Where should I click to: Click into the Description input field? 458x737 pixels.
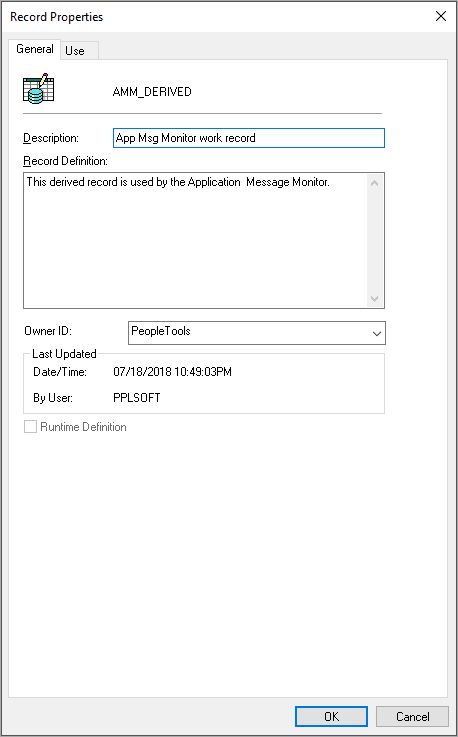249,138
